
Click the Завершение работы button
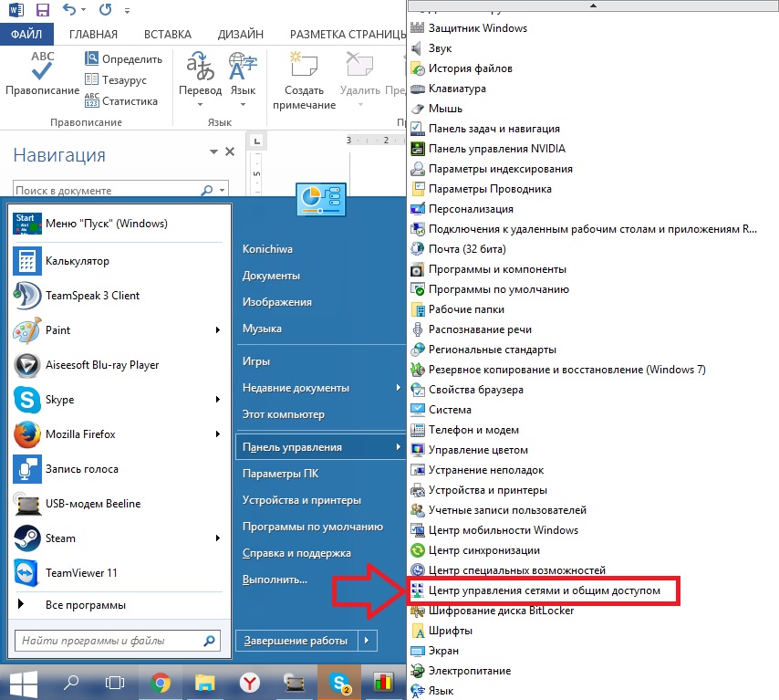point(295,641)
